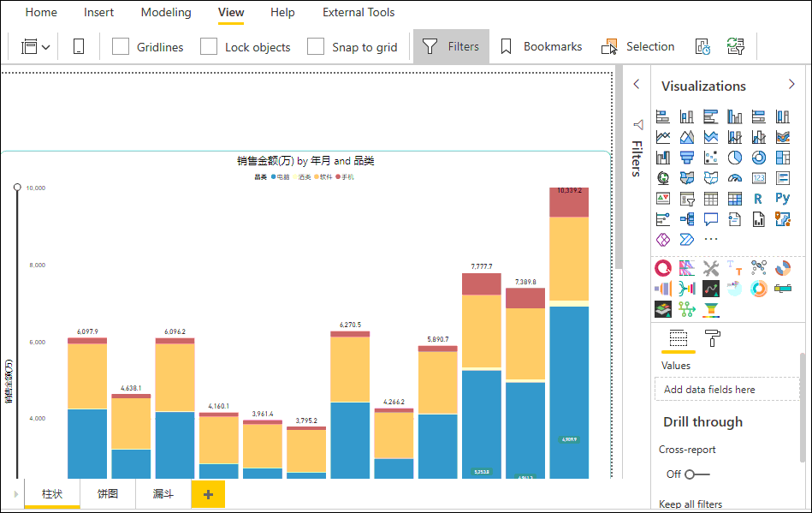Open the Page view dropdown
Image resolution: width=812 pixels, height=513 pixels.
(x=35, y=47)
